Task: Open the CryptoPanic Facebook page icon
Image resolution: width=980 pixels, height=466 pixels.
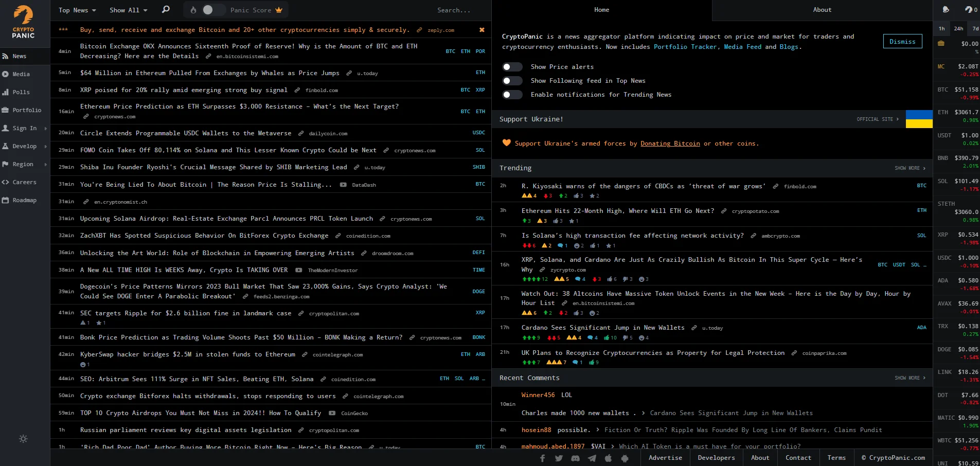Action: click(542, 458)
